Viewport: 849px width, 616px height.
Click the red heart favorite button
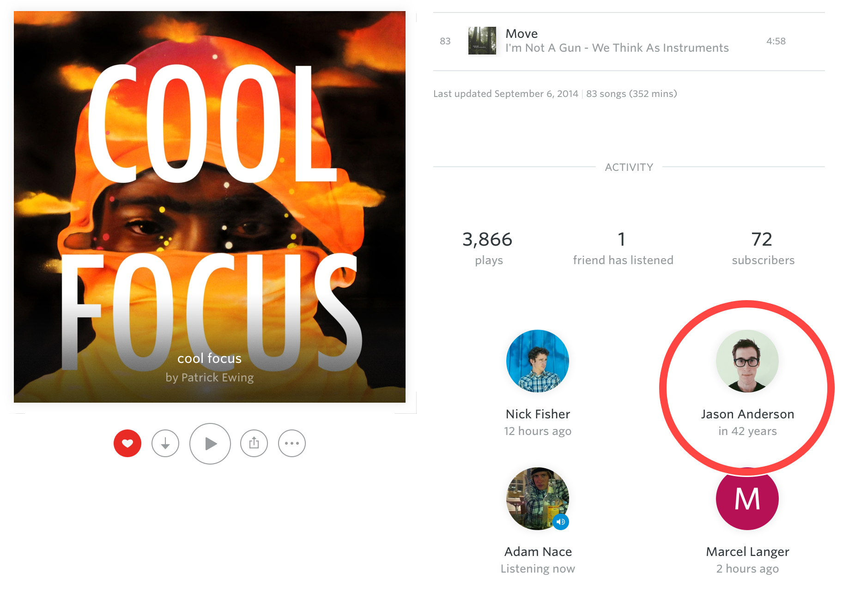click(x=127, y=443)
